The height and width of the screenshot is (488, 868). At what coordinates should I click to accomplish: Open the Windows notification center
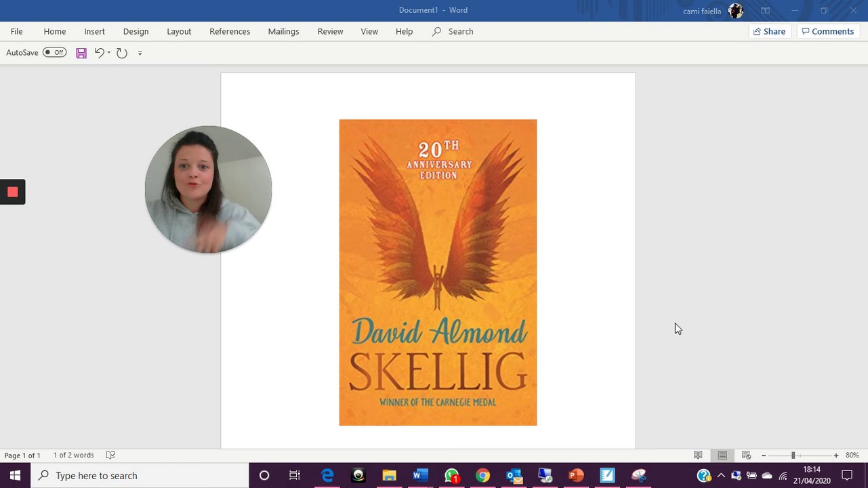coord(847,475)
